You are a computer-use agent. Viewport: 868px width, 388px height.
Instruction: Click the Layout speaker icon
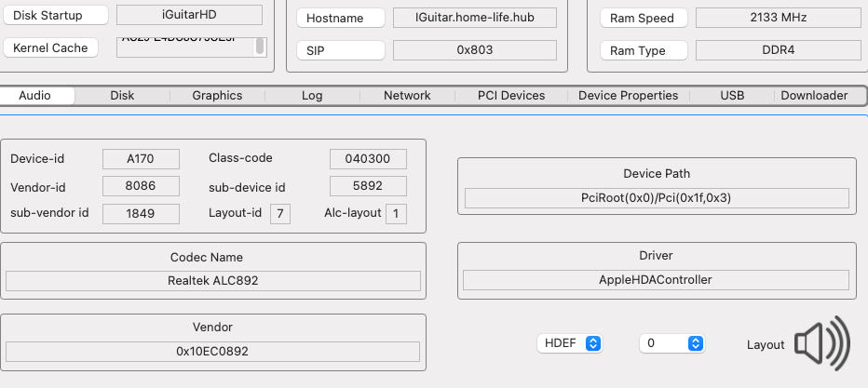[823, 343]
